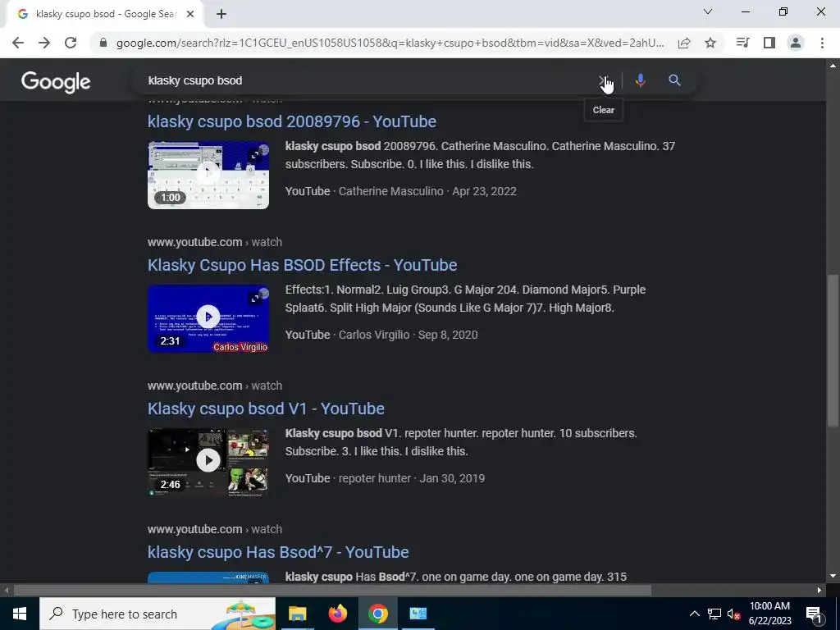The width and height of the screenshot is (840, 630).
Task: Click the repoter hunter Jan 30, 2019 source line
Action: pos(386,478)
